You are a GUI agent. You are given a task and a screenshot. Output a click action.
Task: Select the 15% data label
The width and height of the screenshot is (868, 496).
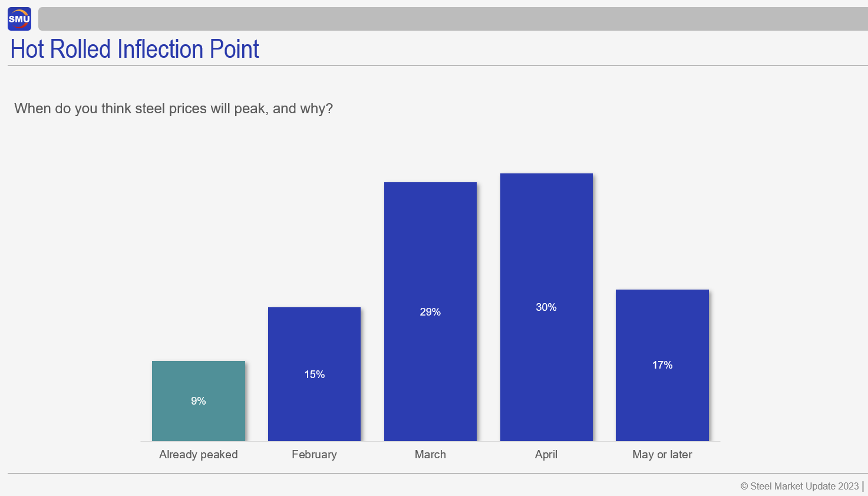tap(315, 375)
